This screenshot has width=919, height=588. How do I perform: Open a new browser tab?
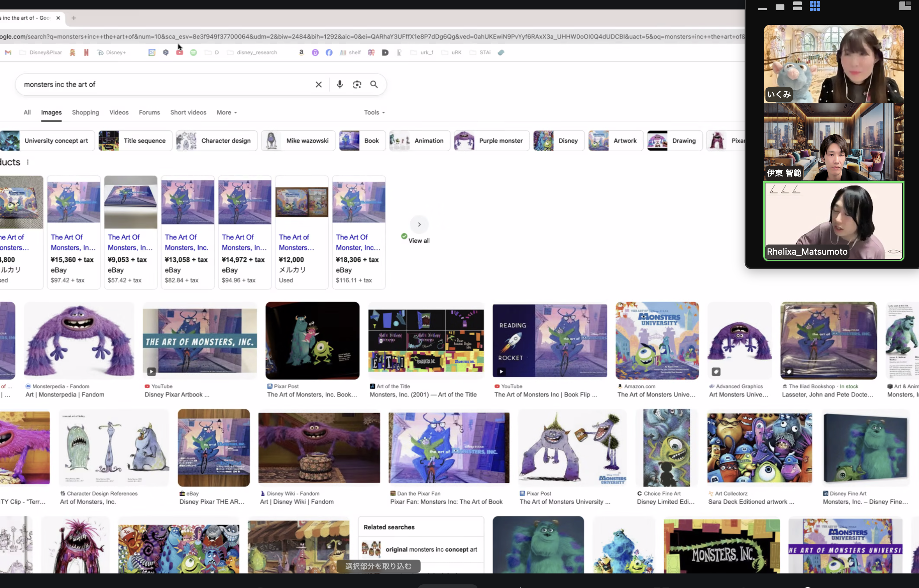(74, 18)
